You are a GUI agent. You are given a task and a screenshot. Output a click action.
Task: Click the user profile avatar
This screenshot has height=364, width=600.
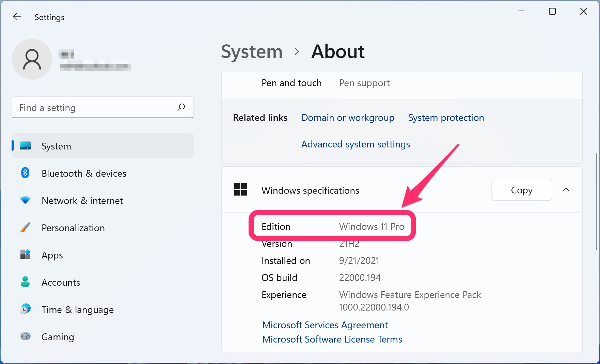pyautogui.click(x=32, y=59)
